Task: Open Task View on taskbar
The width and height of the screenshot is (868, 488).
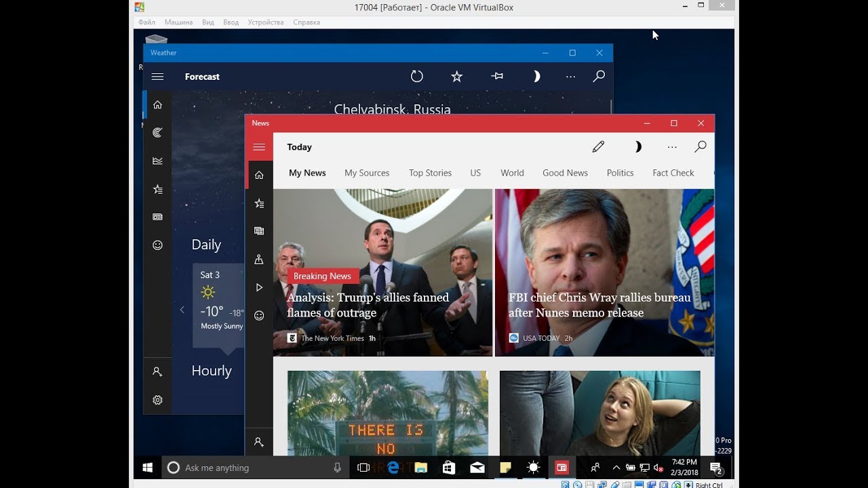Action: point(363,468)
